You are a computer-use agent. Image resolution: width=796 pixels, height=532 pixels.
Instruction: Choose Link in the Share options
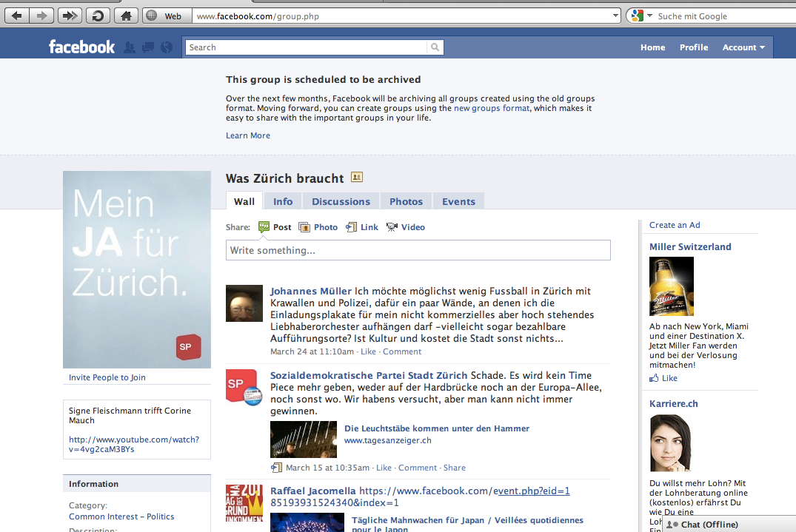[362, 227]
